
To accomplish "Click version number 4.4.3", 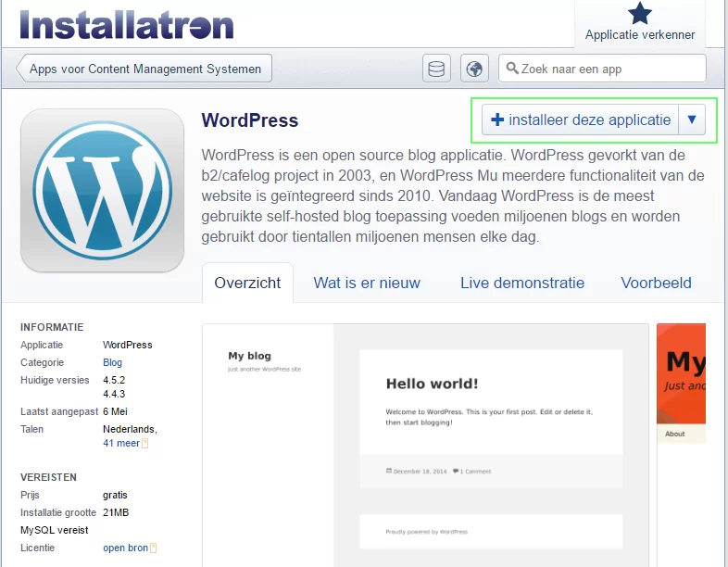I will coord(114,395).
